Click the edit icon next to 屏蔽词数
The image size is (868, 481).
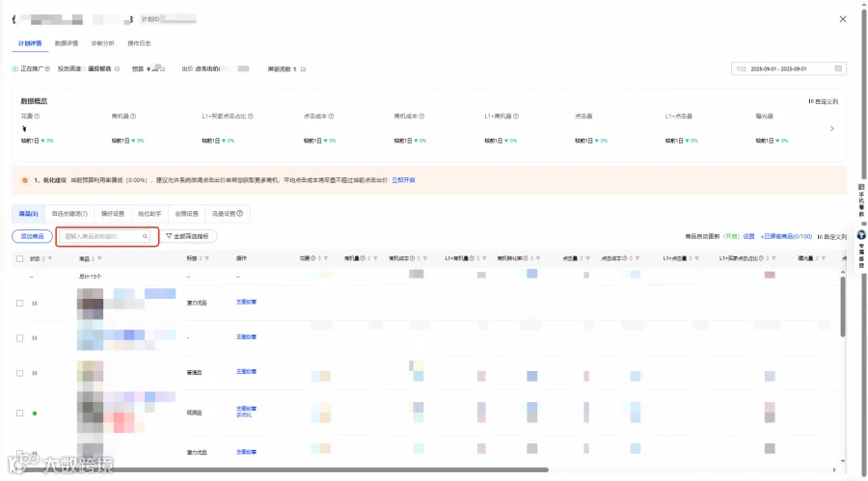pyautogui.click(x=304, y=69)
